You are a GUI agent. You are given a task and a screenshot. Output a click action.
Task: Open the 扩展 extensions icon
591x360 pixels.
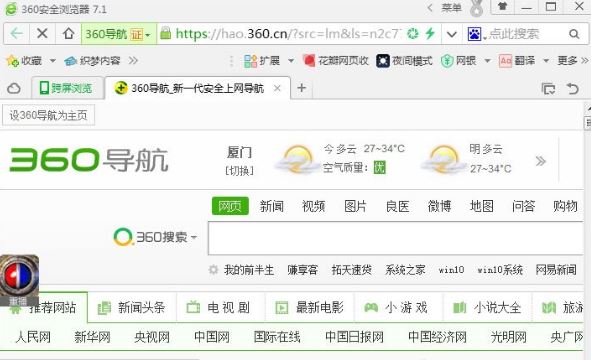262,61
